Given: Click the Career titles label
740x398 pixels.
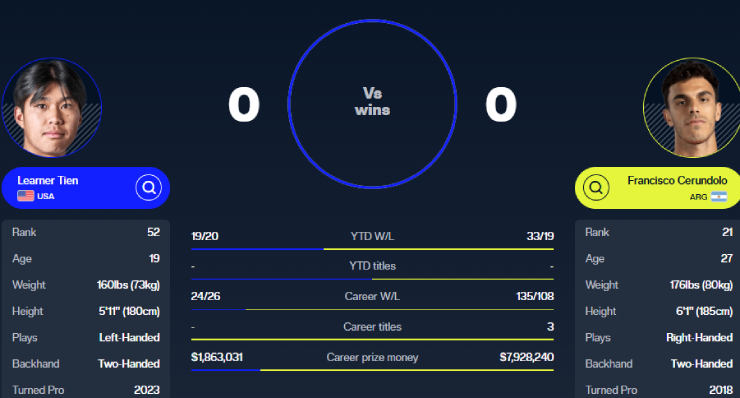Looking at the screenshot, I should [x=372, y=327].
